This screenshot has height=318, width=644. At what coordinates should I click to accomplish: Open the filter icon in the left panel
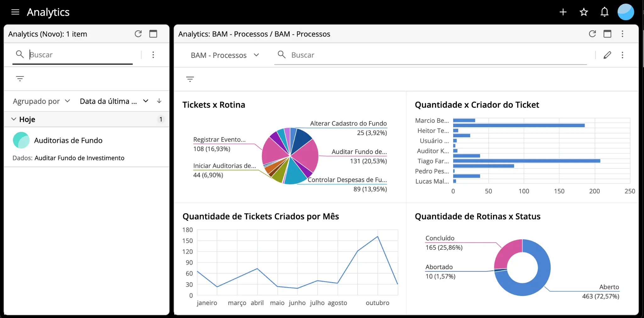[20, 78]
